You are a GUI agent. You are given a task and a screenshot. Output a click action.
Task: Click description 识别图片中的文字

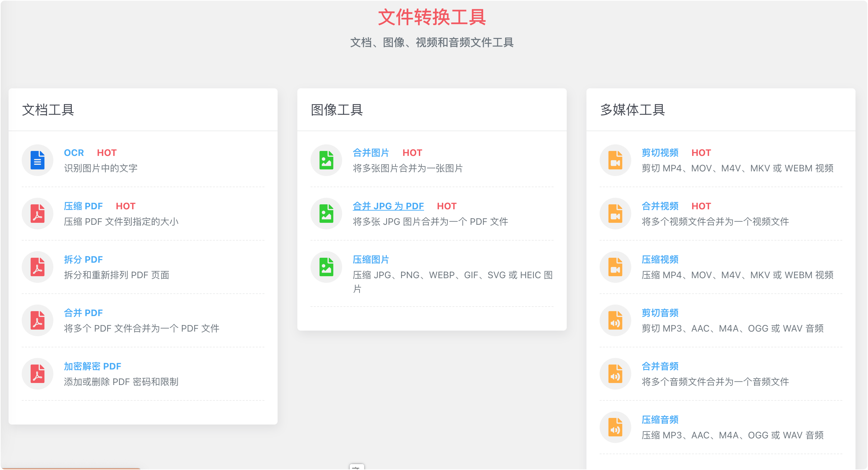(x=101, y=168)
